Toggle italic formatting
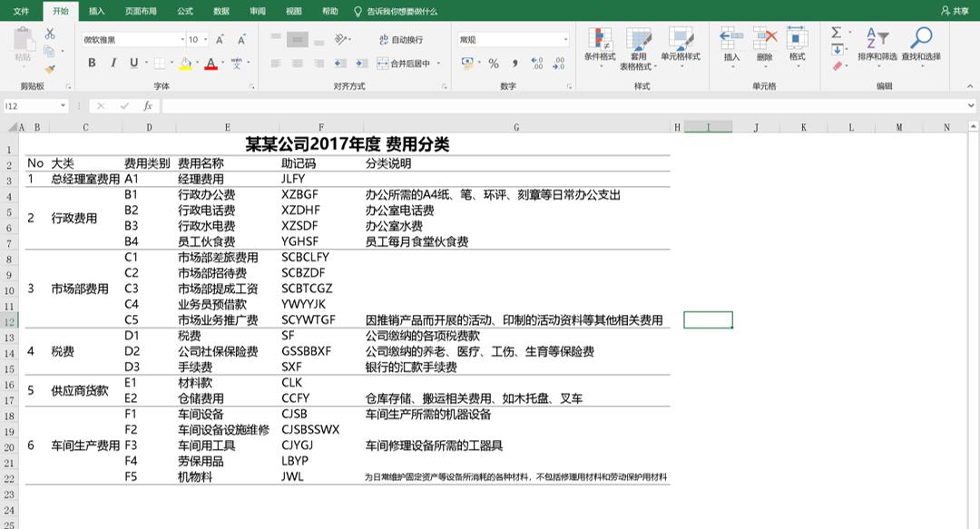 113,63
